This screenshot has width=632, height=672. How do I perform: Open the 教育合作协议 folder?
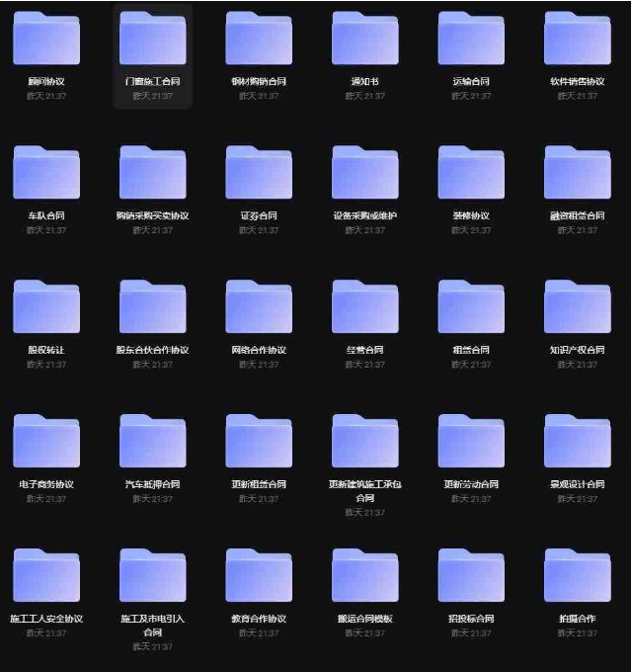click(x=259, y=577)
